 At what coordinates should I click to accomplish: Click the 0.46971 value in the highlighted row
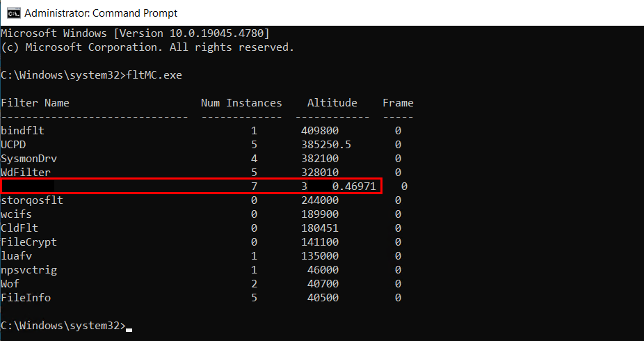coord(354,187)
